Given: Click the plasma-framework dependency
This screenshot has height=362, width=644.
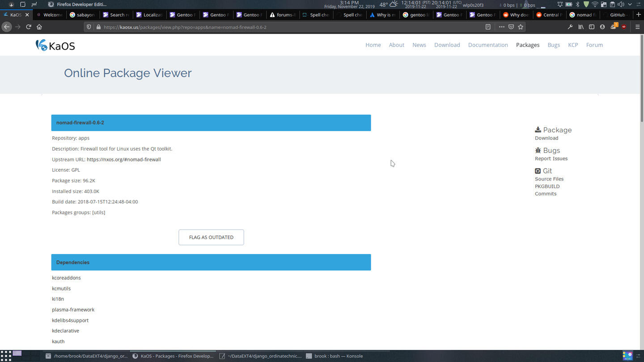Looking at the screenshot, I should click(x=73, y=310).
